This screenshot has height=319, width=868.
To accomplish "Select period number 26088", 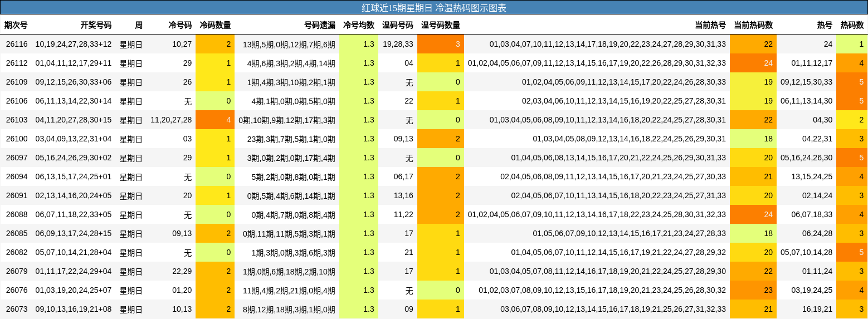I will [17, 214].
